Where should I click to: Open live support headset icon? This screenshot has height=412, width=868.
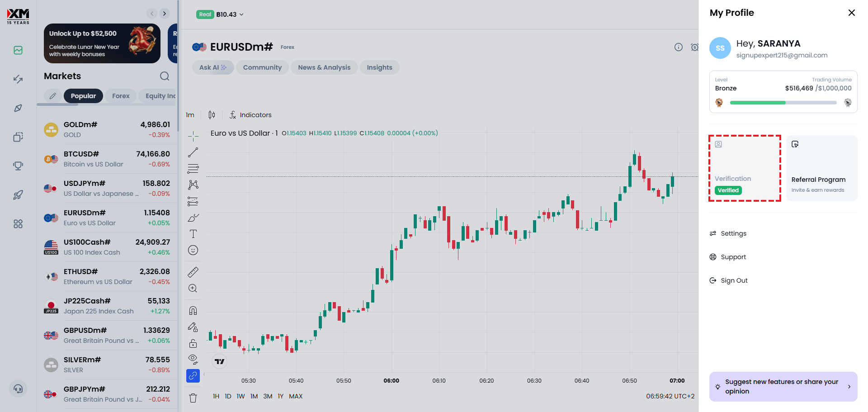pos(18,388)
